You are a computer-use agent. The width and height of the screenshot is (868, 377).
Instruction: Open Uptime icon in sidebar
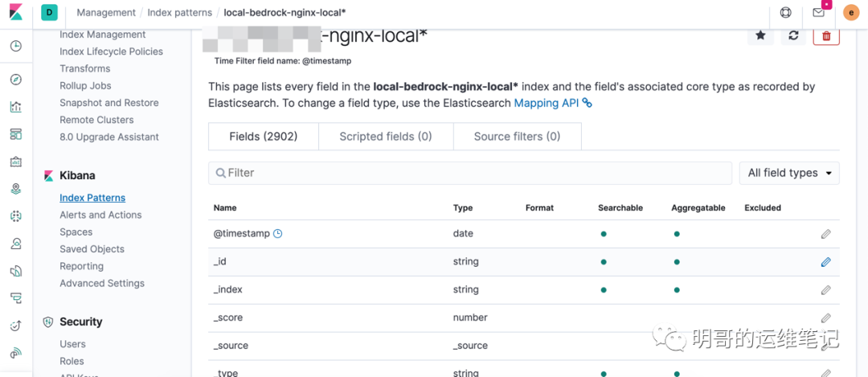pos(16,326)
